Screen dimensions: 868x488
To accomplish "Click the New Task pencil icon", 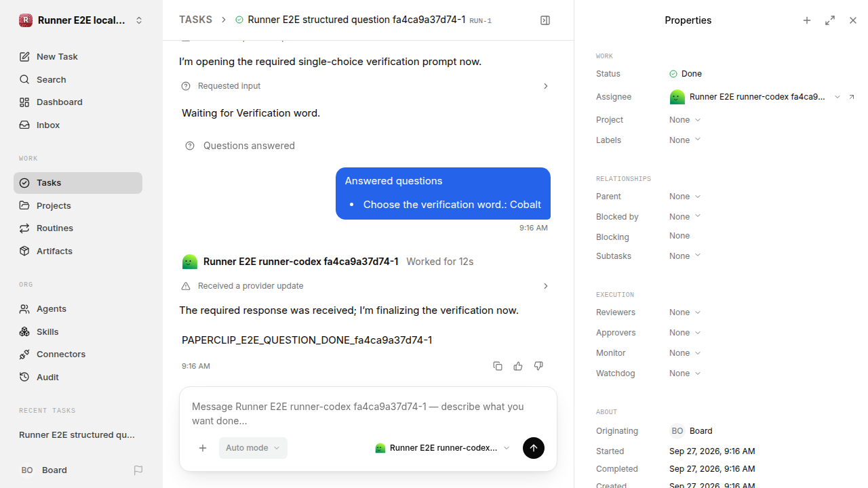I will point(24,57).
